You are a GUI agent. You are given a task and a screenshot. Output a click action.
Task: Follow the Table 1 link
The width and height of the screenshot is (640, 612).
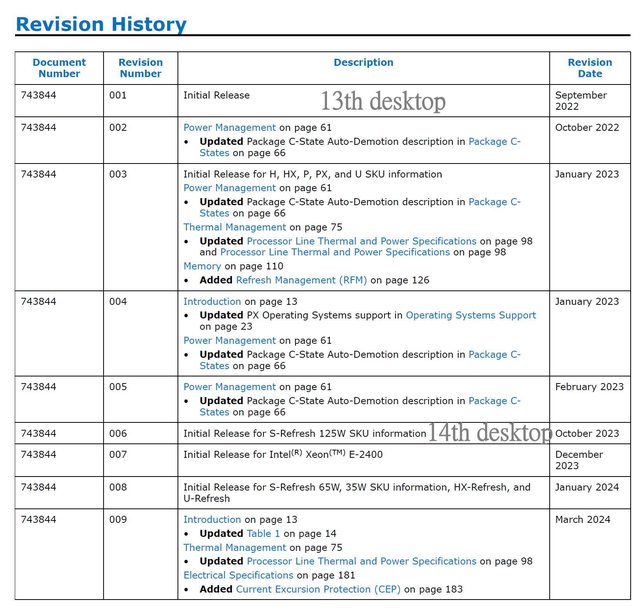coord(264,534)
